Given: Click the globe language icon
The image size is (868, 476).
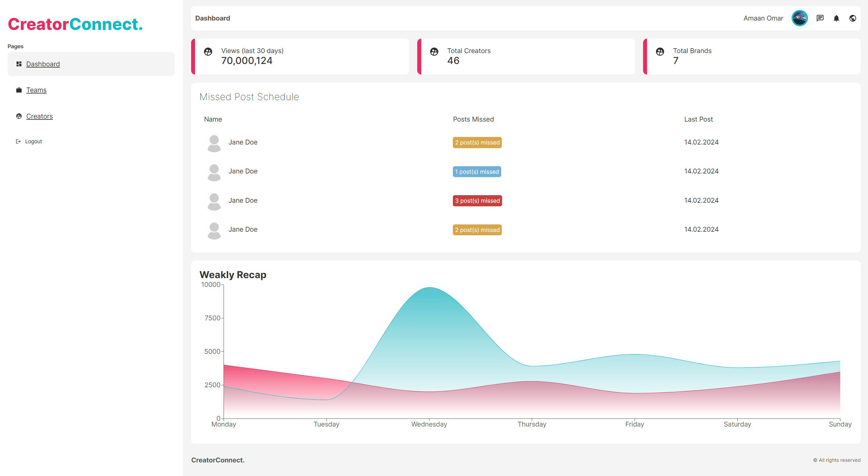Looking at the screenshot, I should pyautogui.click(x=853, y=18).
